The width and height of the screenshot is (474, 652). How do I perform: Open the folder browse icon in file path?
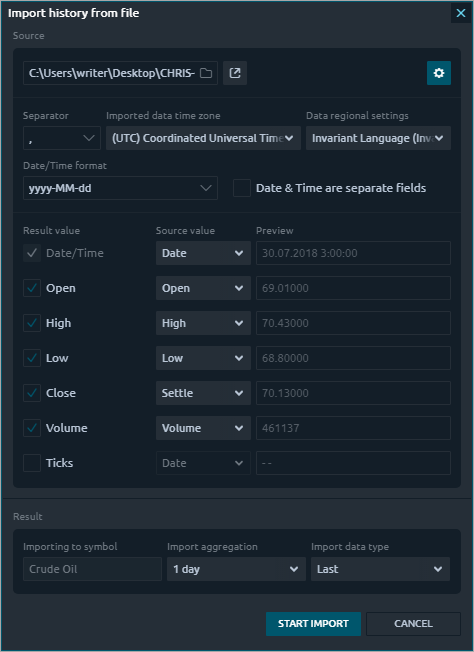206,73
